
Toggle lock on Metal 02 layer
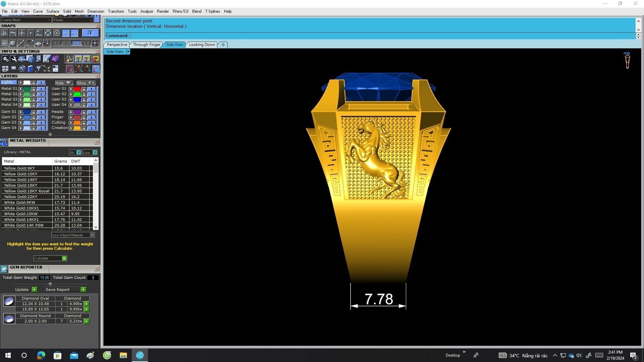[34, 94]
